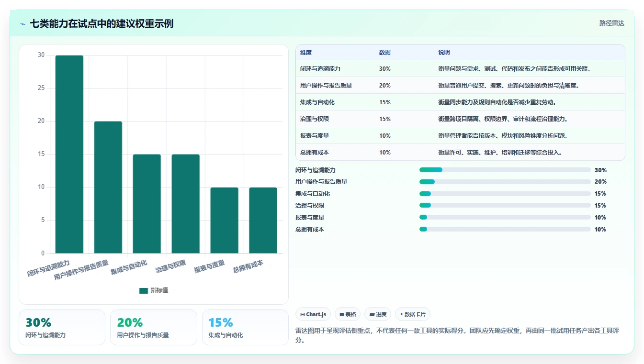Screen dimensions: 644x364
Task: Click the 闭环与追溯能力 bar in the chart
Action: click(69, 154)
